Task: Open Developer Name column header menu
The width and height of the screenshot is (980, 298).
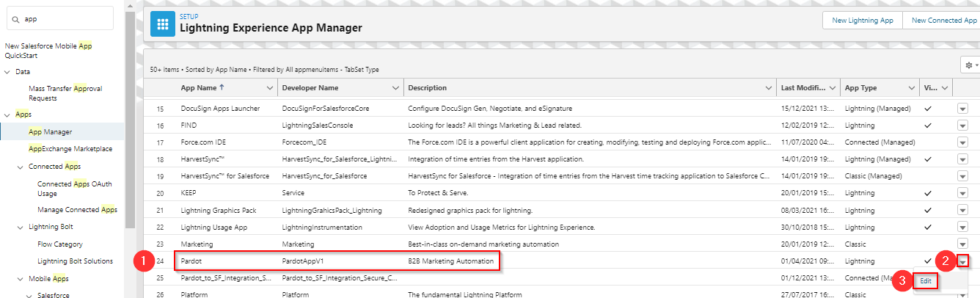Action: (394, 88)
